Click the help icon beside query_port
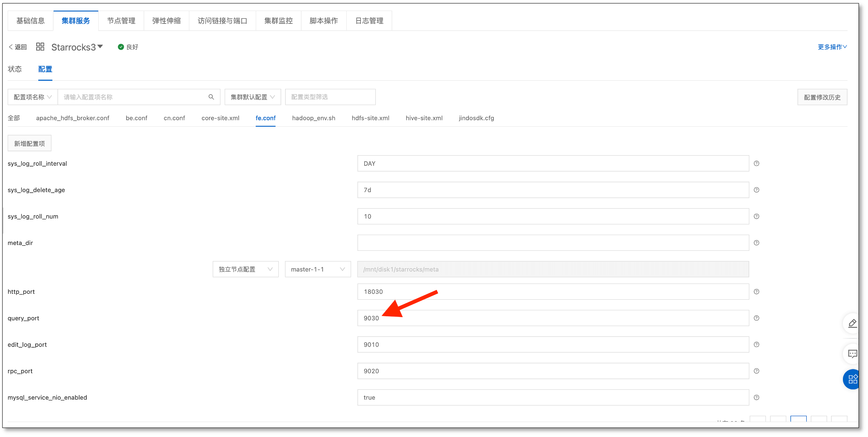The height and width of the screenshot is (437, 868). tap(757, 318)
